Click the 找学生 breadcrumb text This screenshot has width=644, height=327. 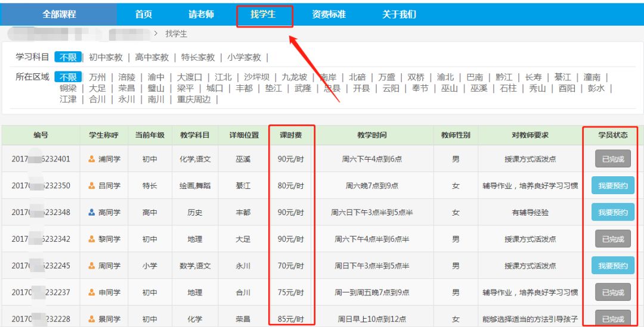point(176,33)
